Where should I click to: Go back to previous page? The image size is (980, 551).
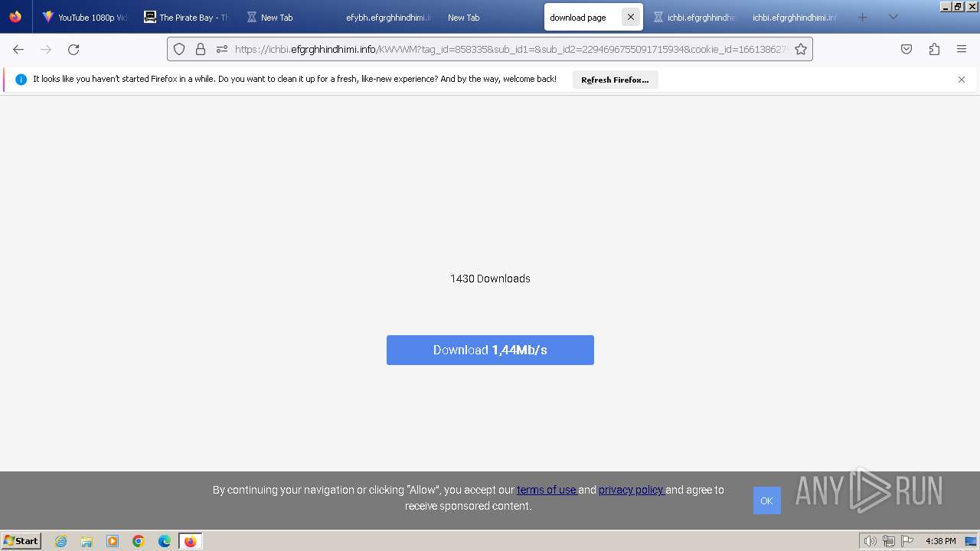[x=18, y=49]
